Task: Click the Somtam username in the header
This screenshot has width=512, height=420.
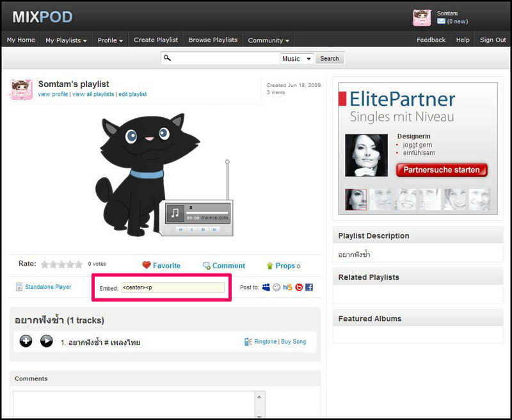Action: point(447,13)
